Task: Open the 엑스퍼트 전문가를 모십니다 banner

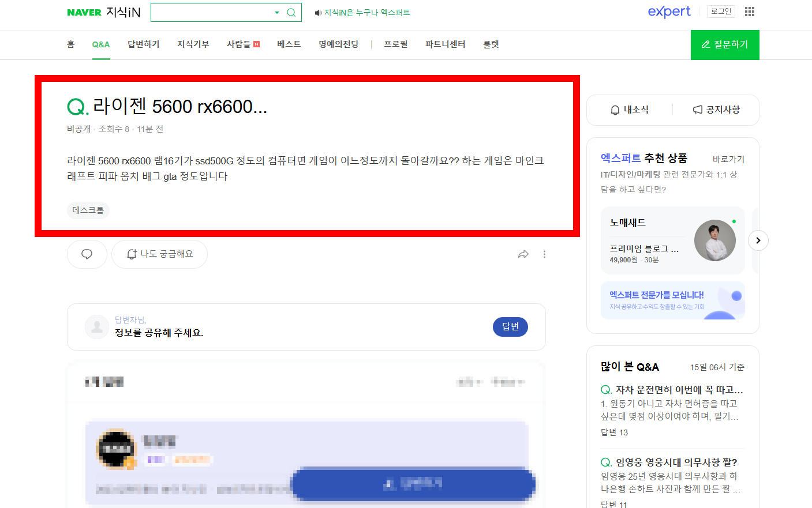Action: (x=673, y=300)
